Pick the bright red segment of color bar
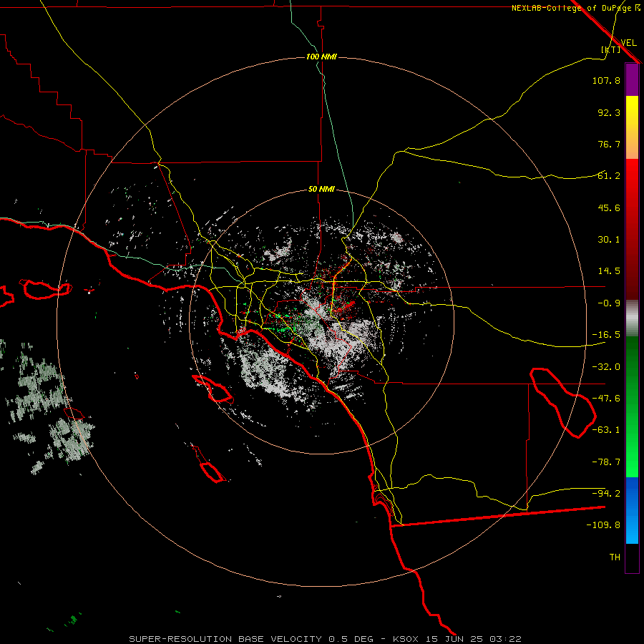This screenshot has width=644, height=644. (632, 172)
